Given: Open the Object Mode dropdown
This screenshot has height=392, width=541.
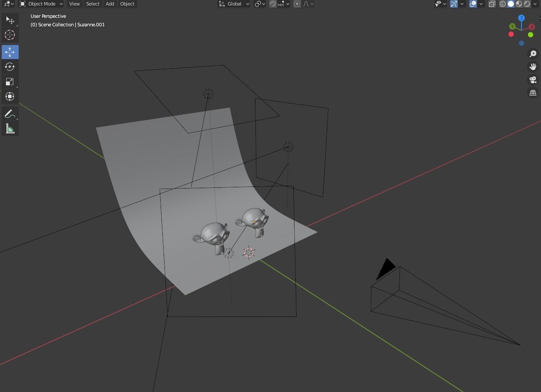Looking at the screenshot, I should click(41, 4).
